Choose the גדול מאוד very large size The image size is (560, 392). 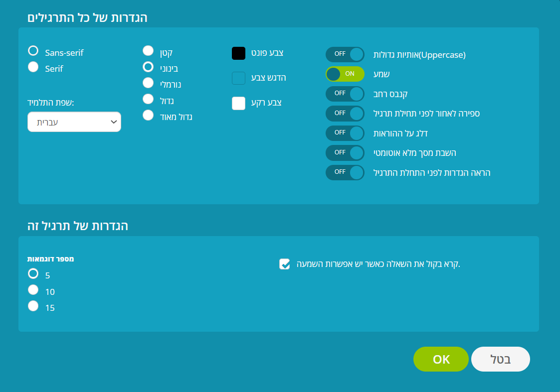(x=148, y=115)
